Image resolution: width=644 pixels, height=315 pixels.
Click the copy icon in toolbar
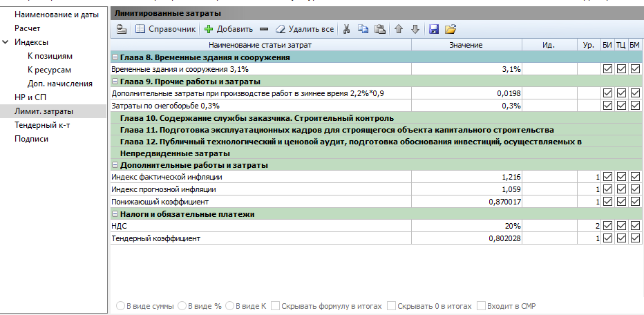coord(363,29)
